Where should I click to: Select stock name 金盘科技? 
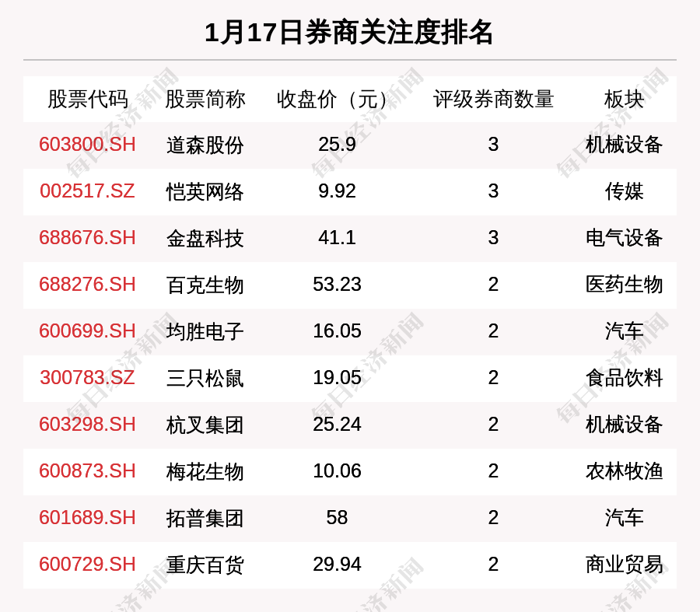tap(205, 238)
